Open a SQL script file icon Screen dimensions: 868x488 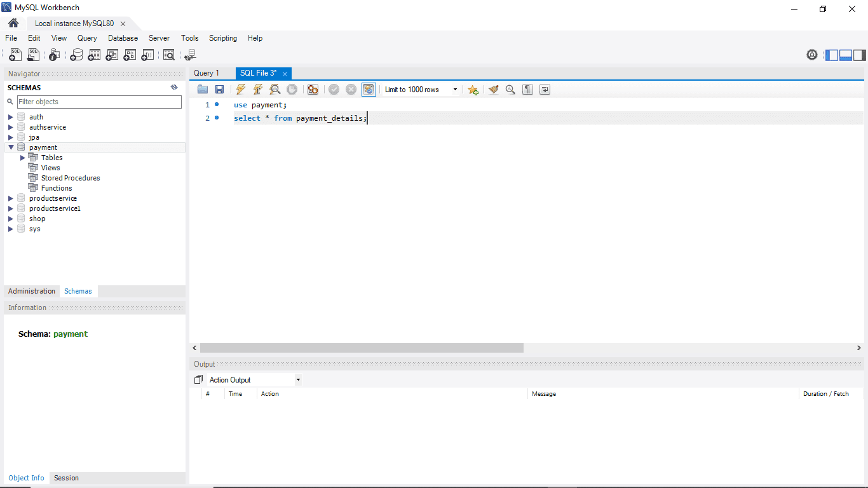coord(33,55)
